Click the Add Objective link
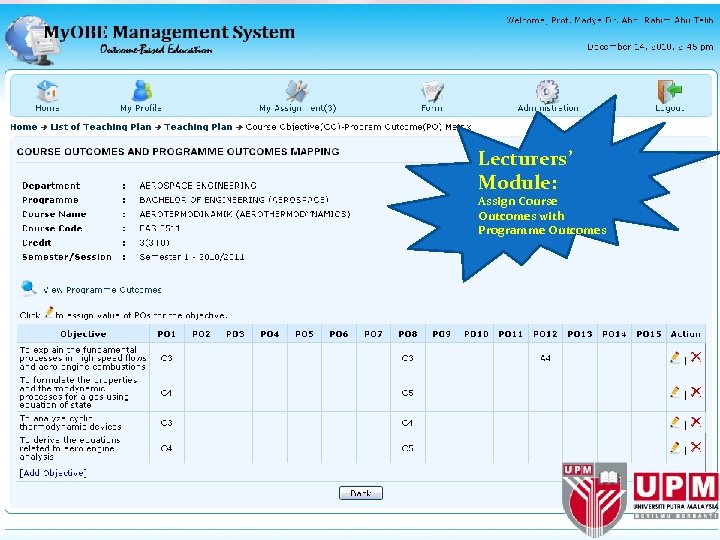720x540 pixels. (53, 473)
